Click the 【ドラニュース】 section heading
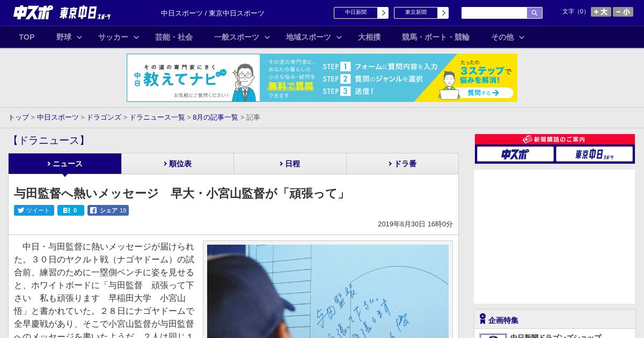 coord(48,141)
